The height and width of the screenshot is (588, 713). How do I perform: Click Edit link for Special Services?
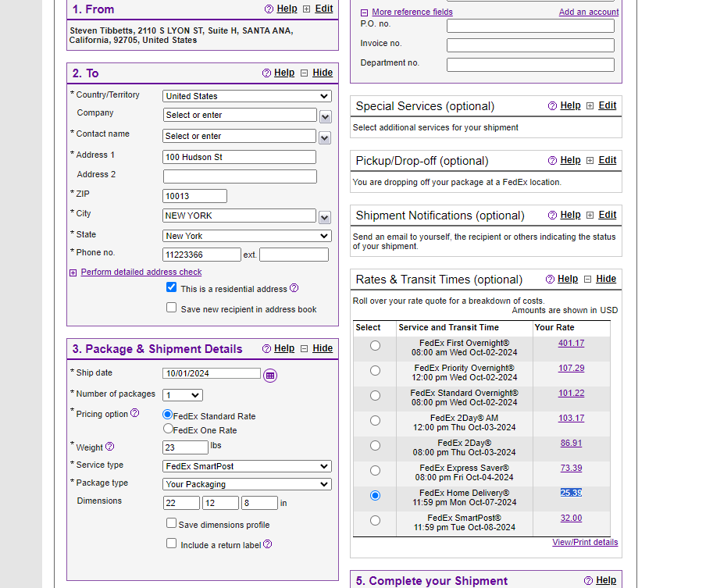click(x=607, y=105)
